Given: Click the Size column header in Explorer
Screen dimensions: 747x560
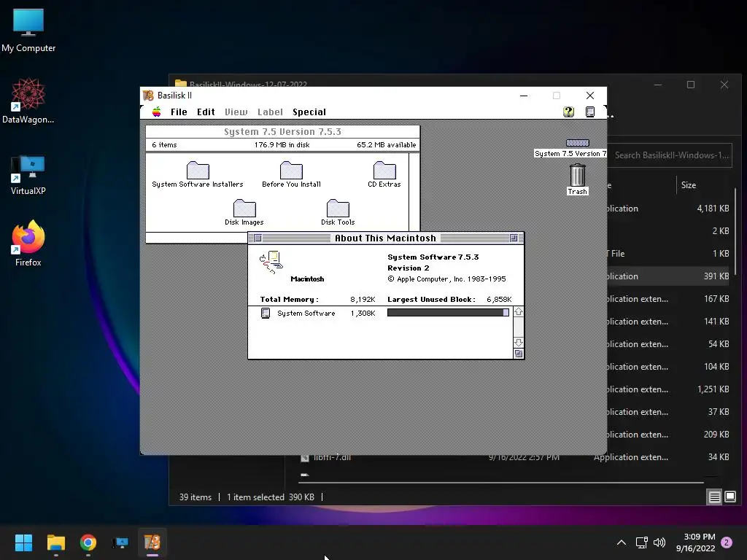Looking at the screenshot, I should [689, 184].
